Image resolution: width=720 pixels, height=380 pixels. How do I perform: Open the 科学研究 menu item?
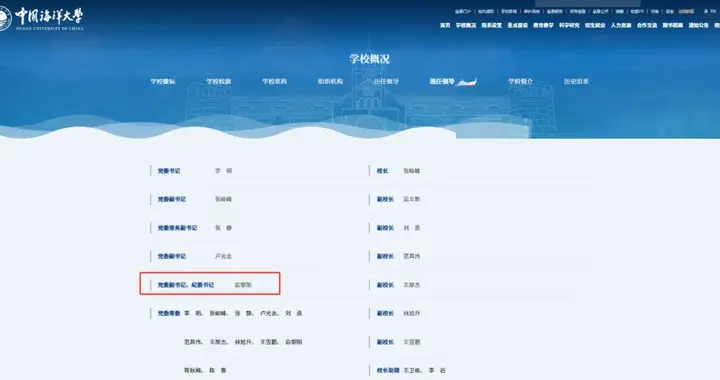click(x=569, y=25)
